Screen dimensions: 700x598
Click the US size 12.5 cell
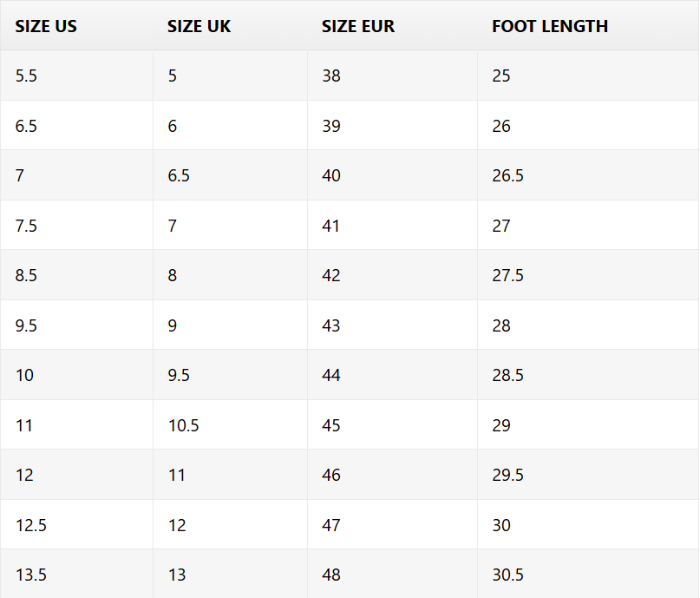(77, 525)
